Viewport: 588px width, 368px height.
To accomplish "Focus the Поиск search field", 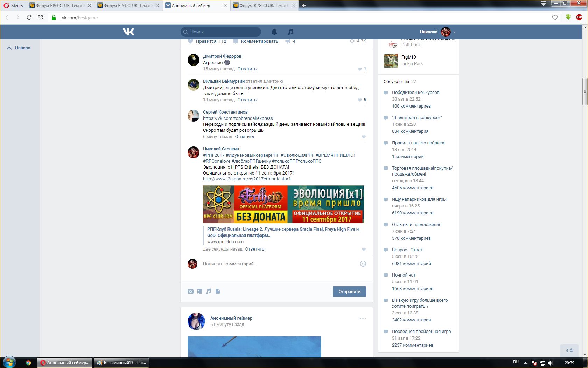I will [221, 32].
